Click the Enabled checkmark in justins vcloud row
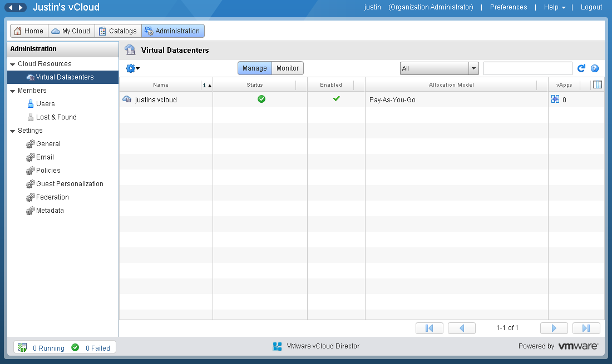 pos(337,98)
